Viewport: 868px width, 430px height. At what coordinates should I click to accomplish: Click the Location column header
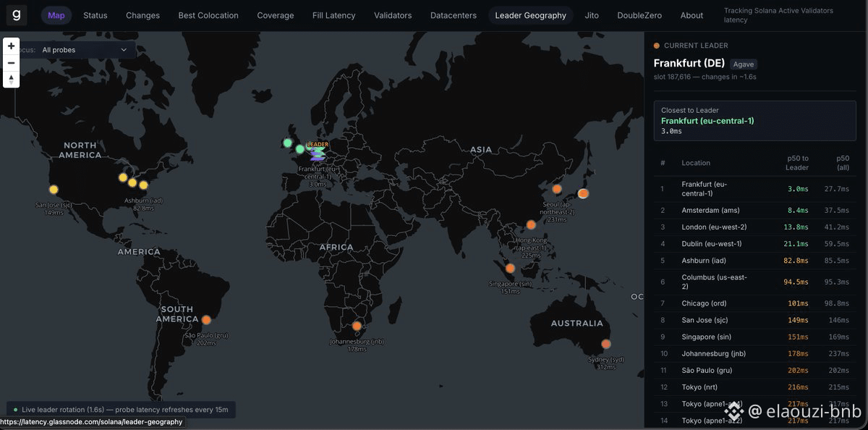(696, 163)
